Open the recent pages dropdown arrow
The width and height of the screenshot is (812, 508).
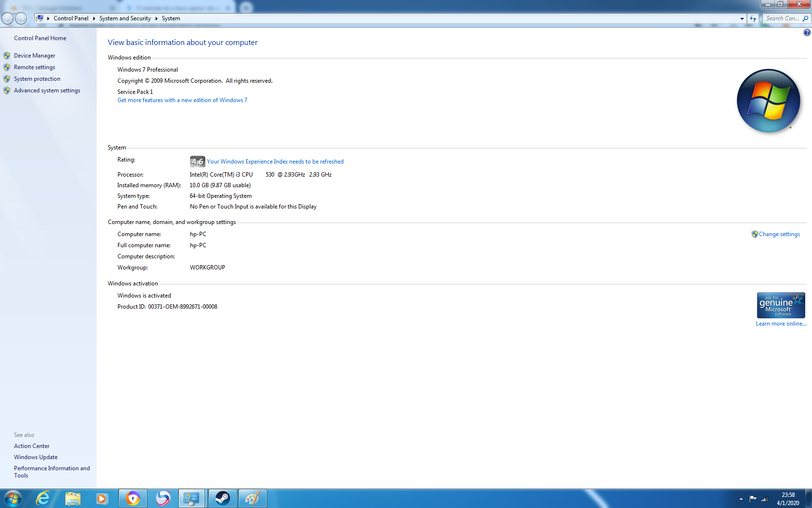(30, 18)
